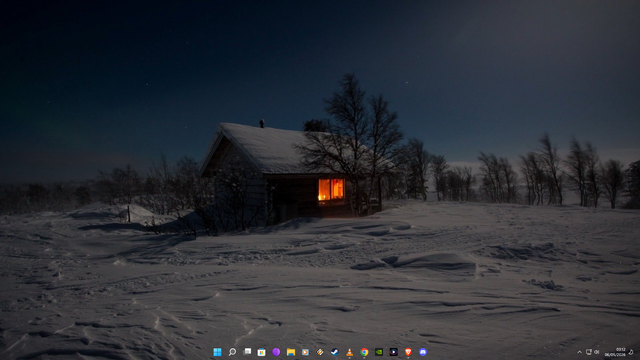Open the NVIDIA app on taskbar
Screen dimensions: 640x360
click(x=379, y=352)
